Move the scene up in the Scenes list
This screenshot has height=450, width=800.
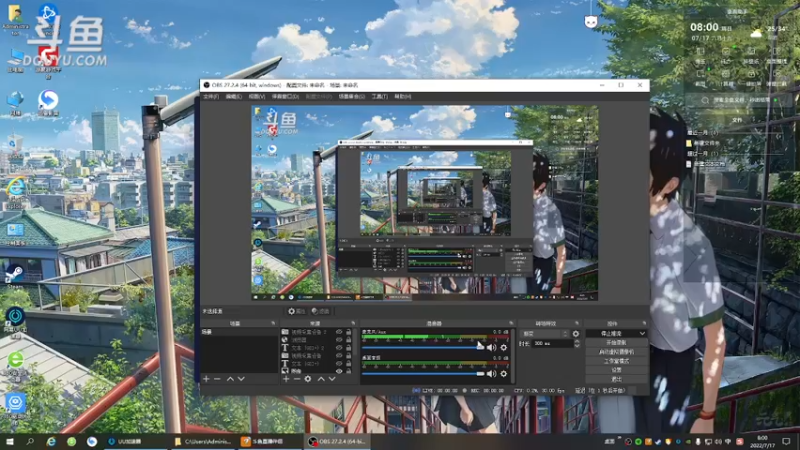coord(230,379)
